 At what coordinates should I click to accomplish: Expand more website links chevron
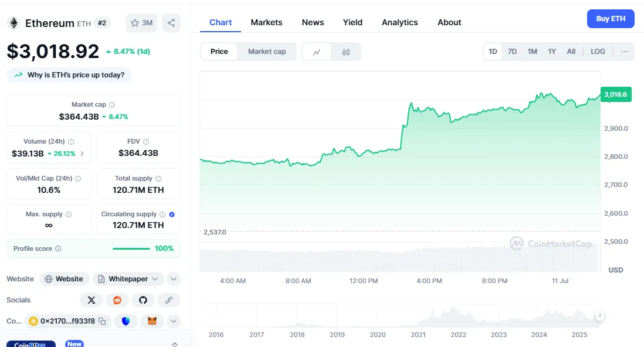(x=174, y=279)
